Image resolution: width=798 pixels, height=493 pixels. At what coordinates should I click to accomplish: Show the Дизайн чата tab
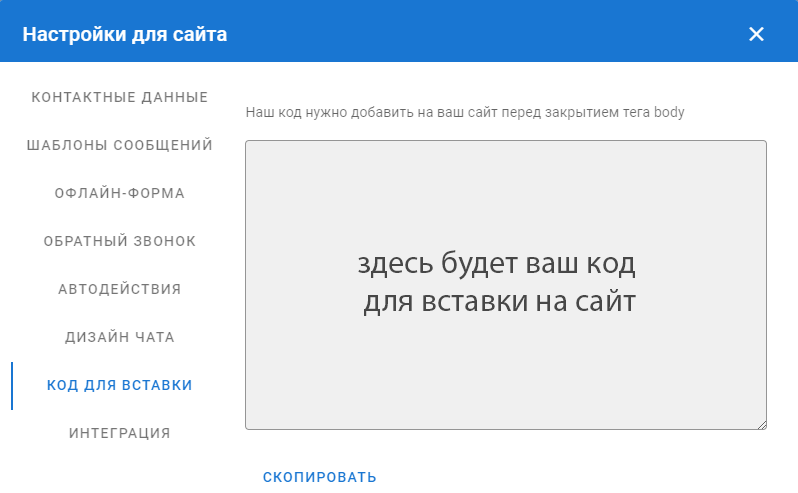click(x=120, y=337)
